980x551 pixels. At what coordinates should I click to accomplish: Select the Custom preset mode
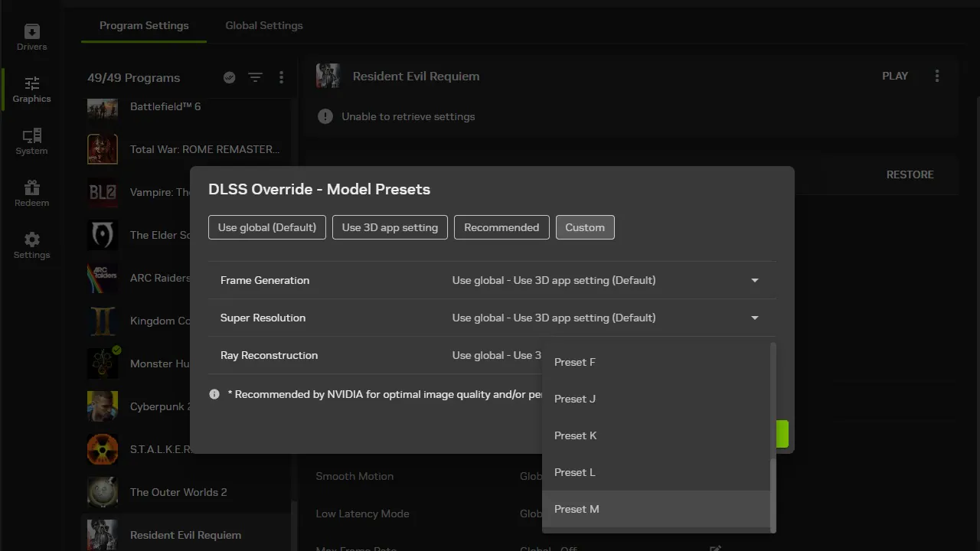pos(585,227)
